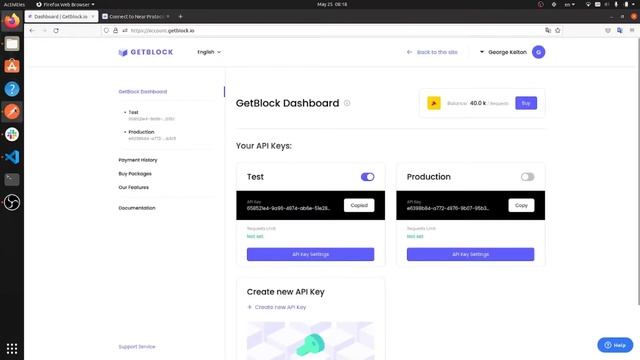The height and width of the screenshot is (360, 640).
Task: Enable the Production API key toggle
Action: (x=527, y=177)
